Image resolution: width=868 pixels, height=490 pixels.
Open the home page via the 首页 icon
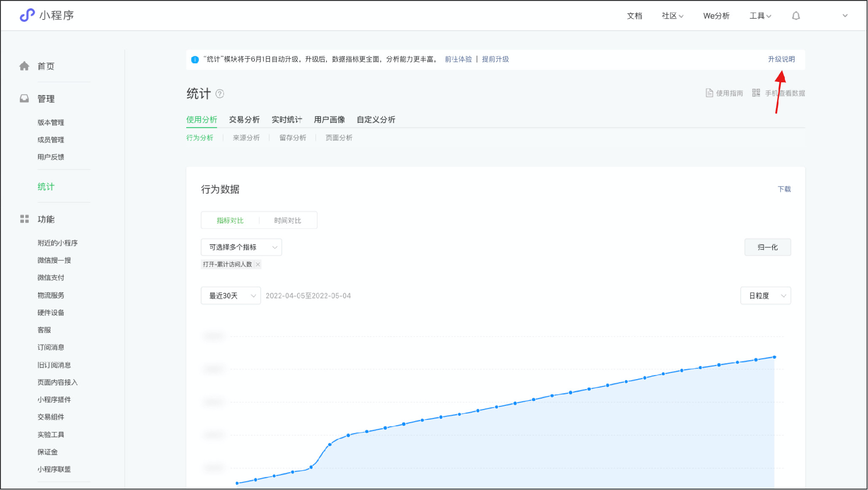pos(24,66)
